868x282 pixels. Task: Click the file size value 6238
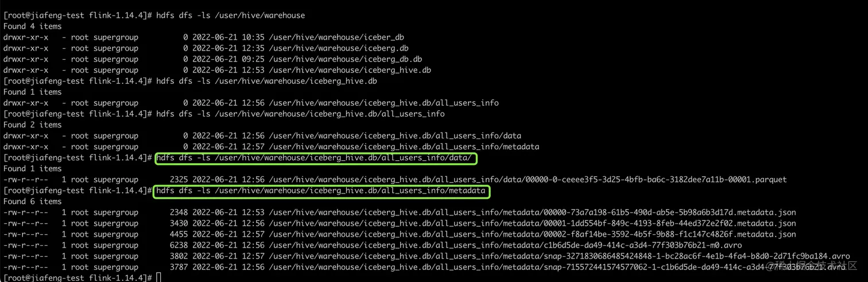click(x=179, y=245)
